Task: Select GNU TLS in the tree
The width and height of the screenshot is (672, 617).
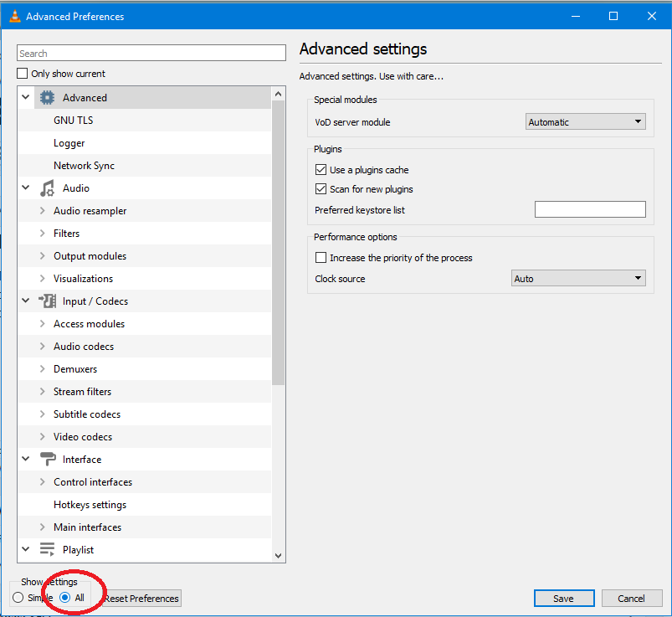Action: click(x=74, y=120)
